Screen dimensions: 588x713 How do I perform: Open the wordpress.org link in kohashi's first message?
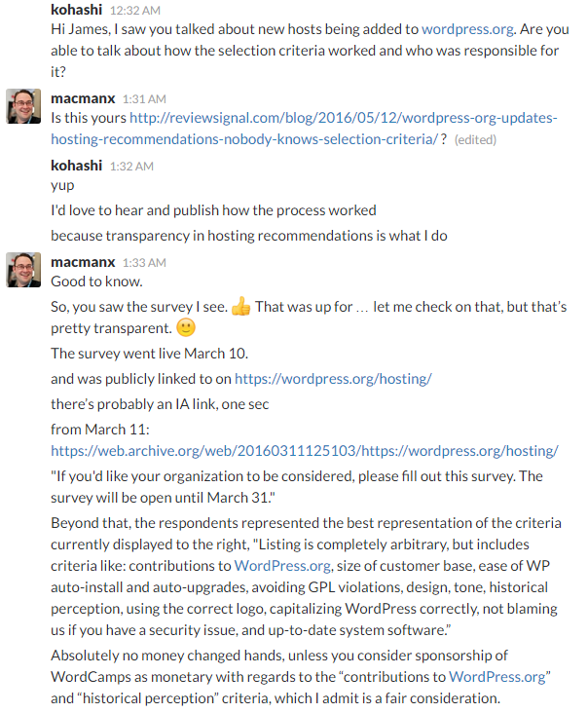467,29
